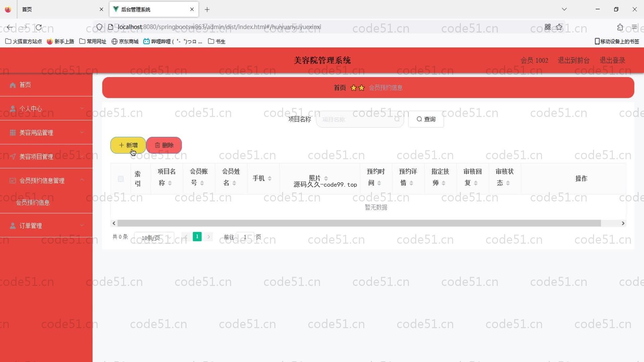Image resolution: width=644 pixels, height=362 pixels.
Task: Click the yellow 新增 button
Action: tap(128, 145)
